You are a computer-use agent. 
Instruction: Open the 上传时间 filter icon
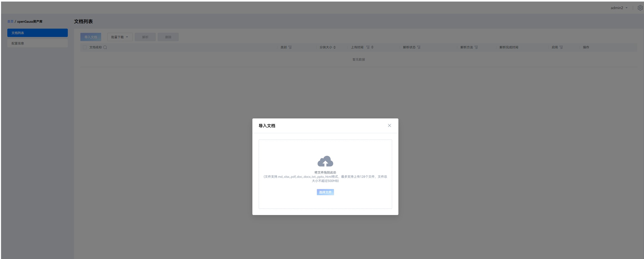click(x=368, y=47)
